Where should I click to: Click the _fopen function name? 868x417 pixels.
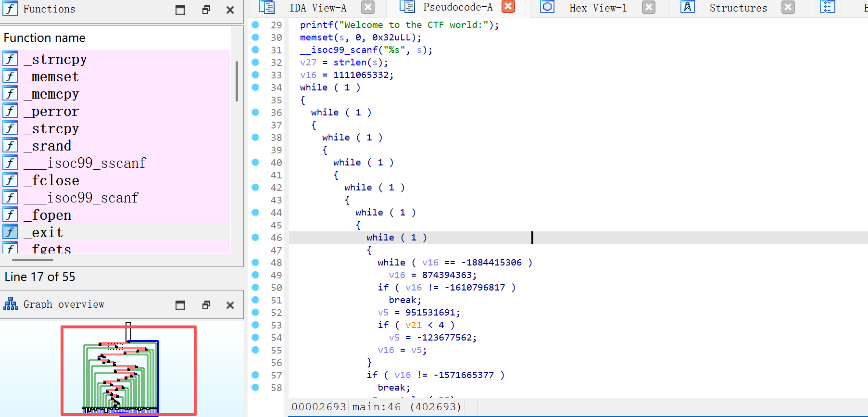[x=48, y=215]
